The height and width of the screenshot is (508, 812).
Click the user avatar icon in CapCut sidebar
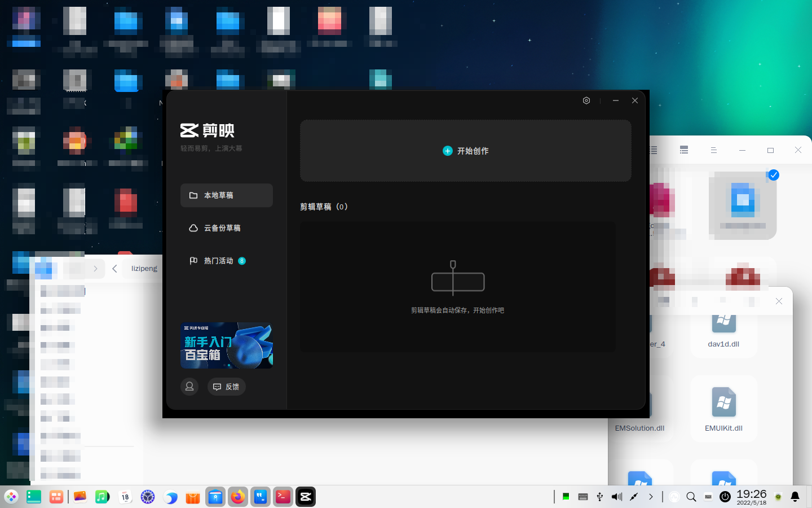pos(189,387)
